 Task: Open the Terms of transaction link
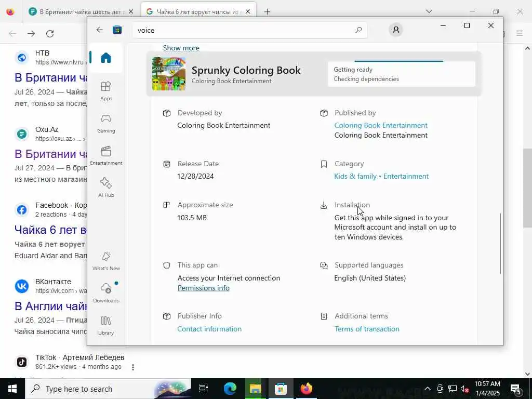[x=367, y=329]
